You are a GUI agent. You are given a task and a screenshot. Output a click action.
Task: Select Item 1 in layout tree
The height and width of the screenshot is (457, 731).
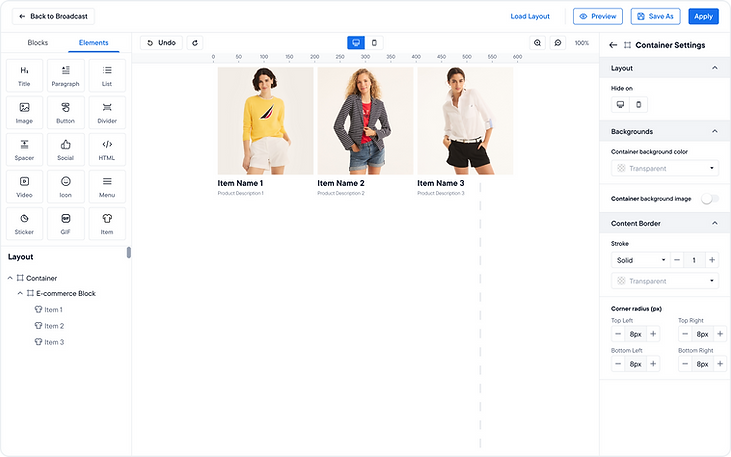[49, 310]
